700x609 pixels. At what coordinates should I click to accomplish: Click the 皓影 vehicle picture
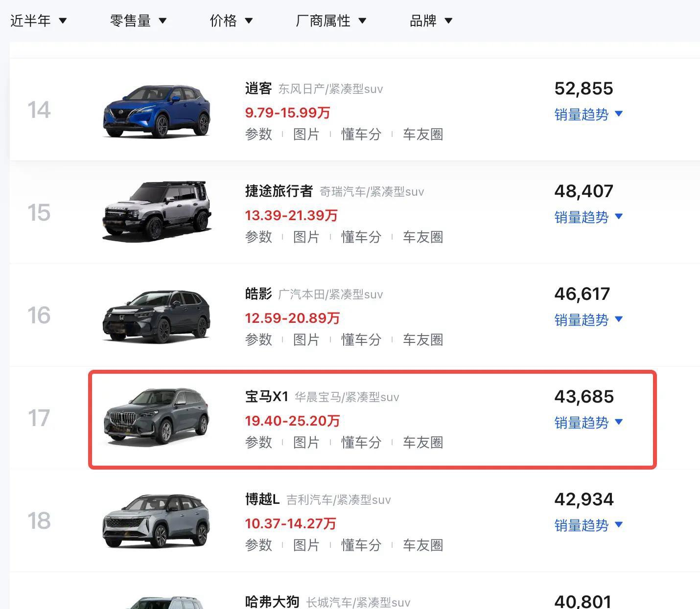pos(157,316)
